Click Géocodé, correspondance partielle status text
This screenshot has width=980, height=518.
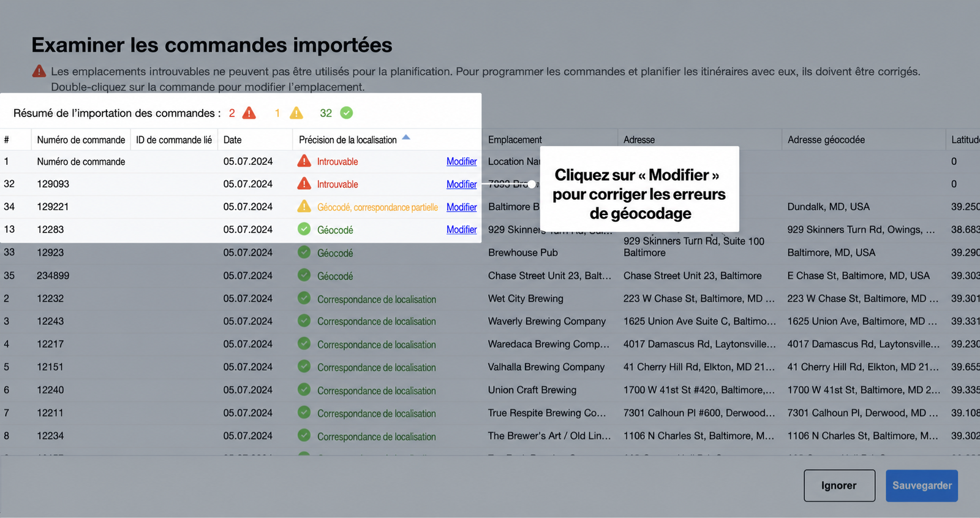point(377,207)
